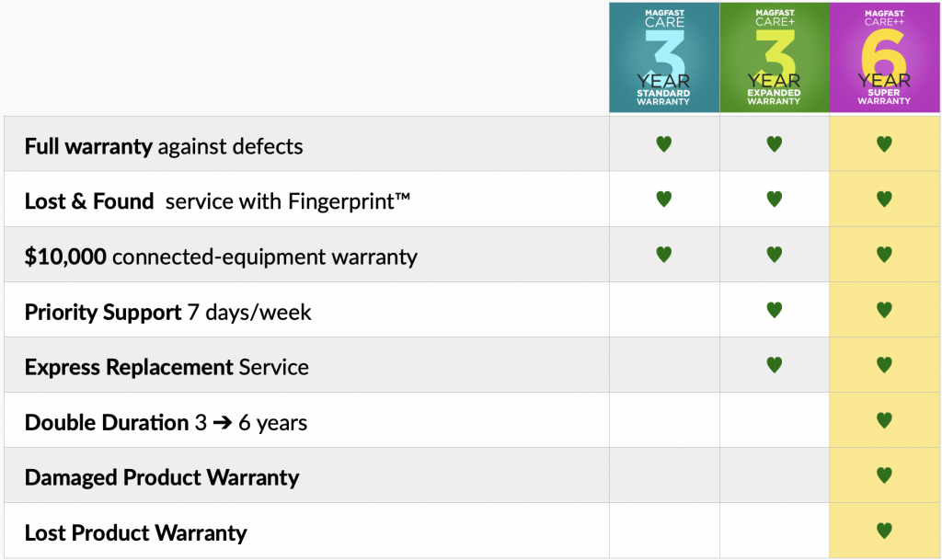Click the Full warranty against defects label

[x=164, y=146]
